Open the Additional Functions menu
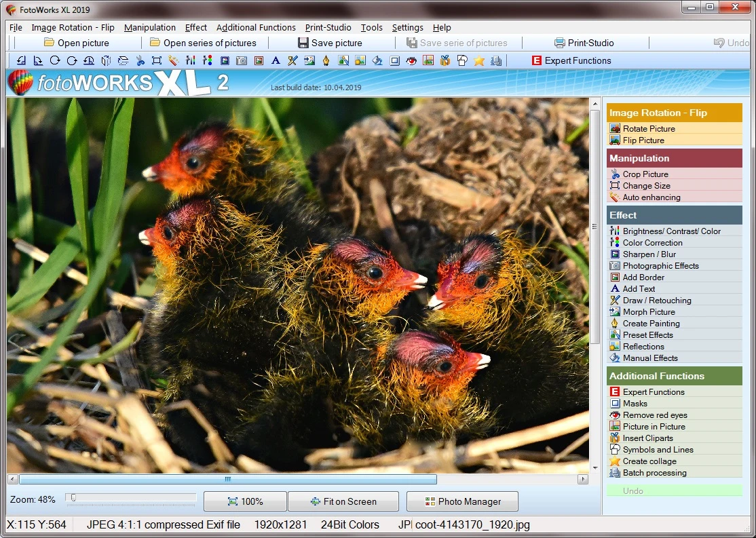This screenshot has width=756, height=538. pyautogui.click(x=256, y=28)
